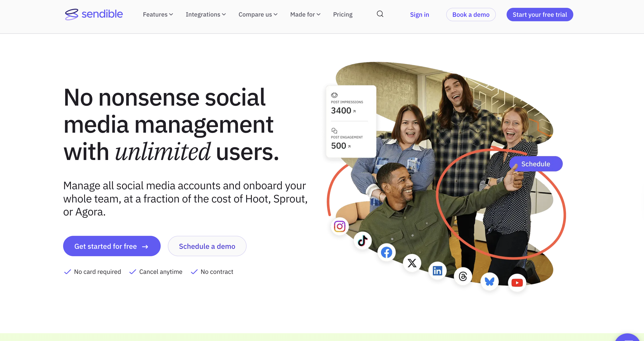Click the Post Impressions 3400 value
Image resolution: width=644 pixels, height=341 pixels.
[x=341, y=111]
